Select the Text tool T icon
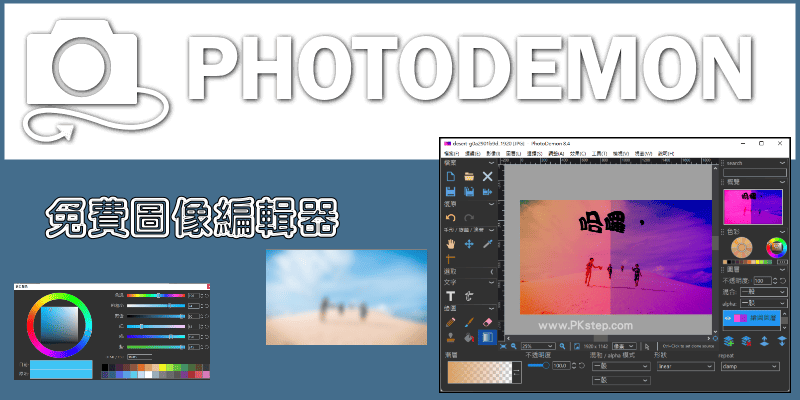The width and height of the screenshot is (800, 400). point(451,296)
